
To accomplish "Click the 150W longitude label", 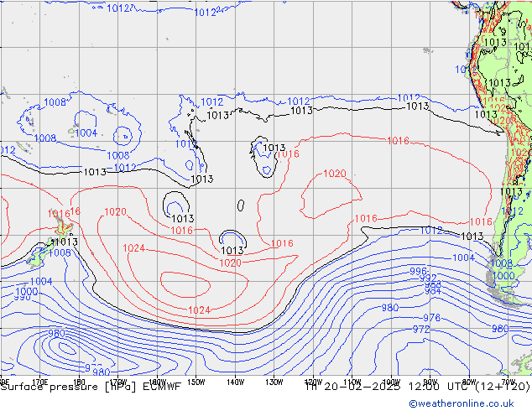I will [x=196, y=382].
